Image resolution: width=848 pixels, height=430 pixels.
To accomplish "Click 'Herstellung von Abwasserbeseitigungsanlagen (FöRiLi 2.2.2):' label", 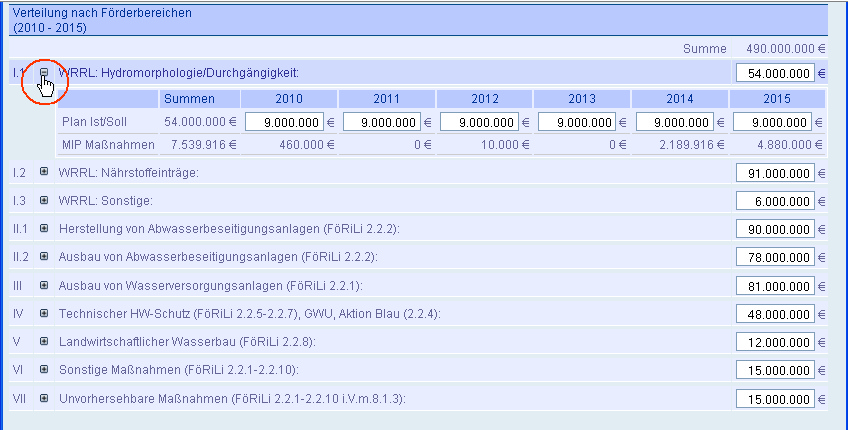I will click(x=229, y=229).
